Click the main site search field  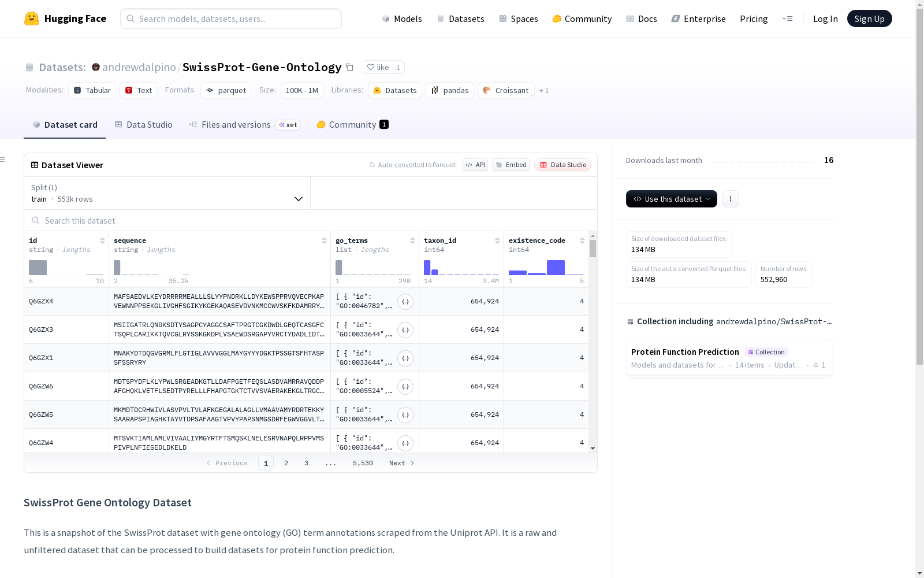pos(231,18)
